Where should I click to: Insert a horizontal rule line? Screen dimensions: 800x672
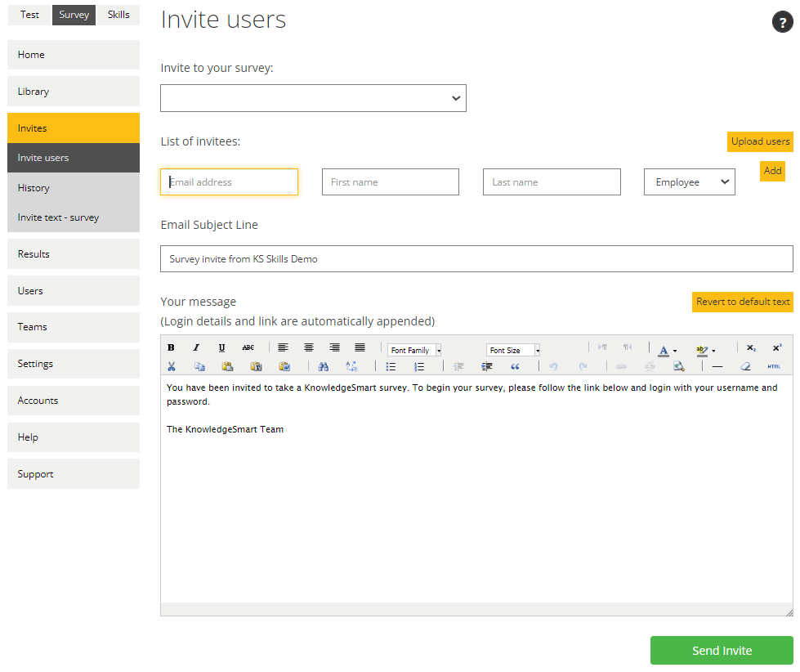coord(717,366)
